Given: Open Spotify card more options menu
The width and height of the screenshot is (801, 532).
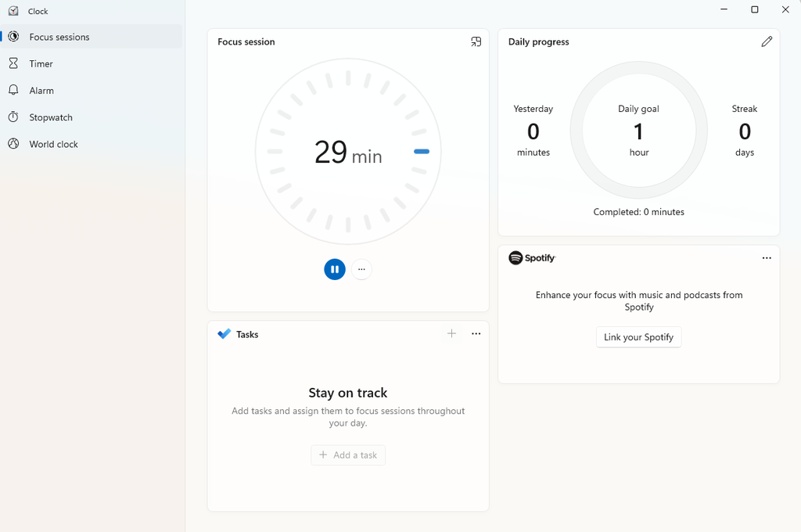Looking at the screenshot, I should pyautogui.click(x=767, y=258).
